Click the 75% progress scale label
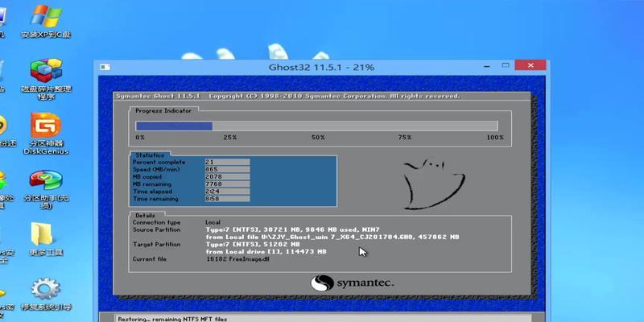Screen dimensions: 644x322 tap(405, 138)
